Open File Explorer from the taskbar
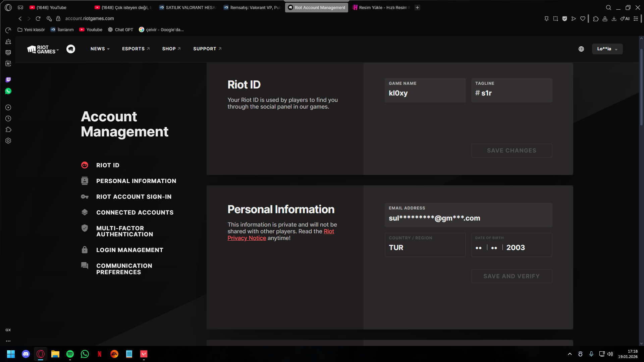 point(55,354)
